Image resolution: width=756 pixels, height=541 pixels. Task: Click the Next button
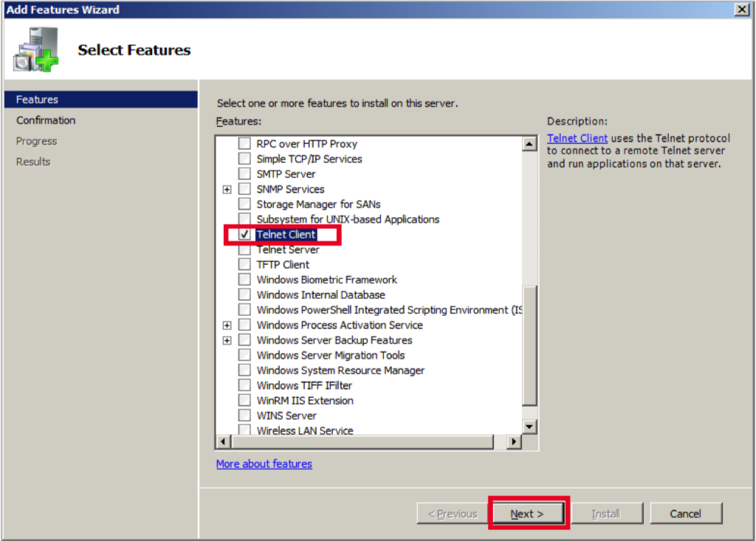[x=527, y=514]
